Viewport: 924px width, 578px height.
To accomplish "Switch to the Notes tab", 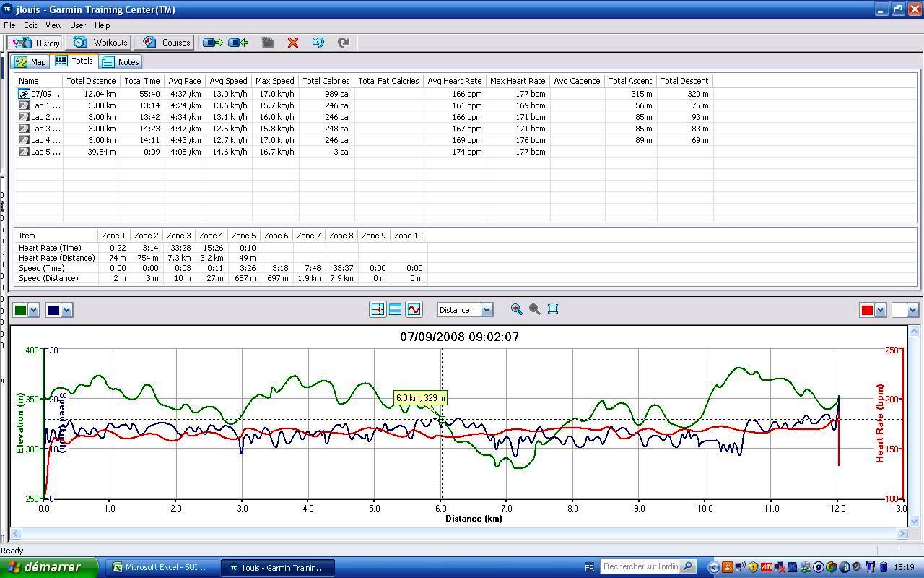I will (x=121, y=62).
